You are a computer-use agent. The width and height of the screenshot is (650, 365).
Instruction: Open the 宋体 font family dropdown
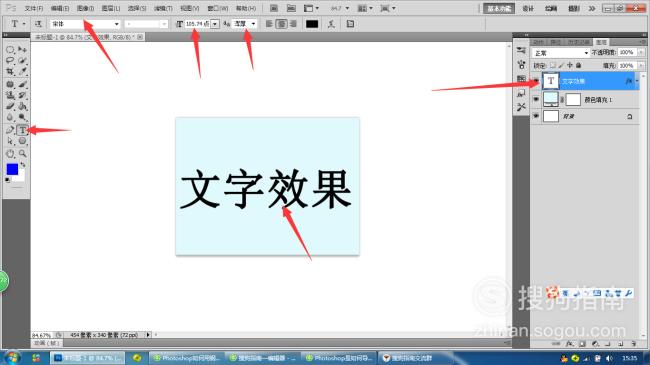click(85, 24)
